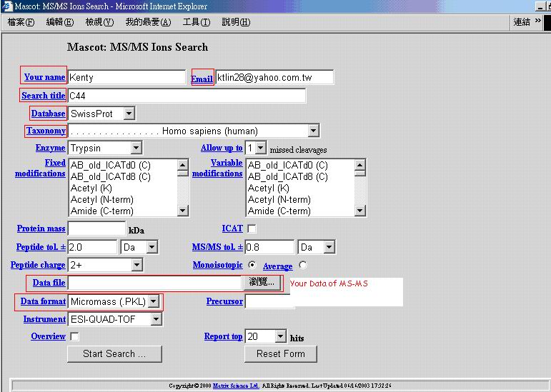Image resolution: width=551 pixels, height=392 pixels.
Task: Open the 檔案(F) menu
Action: pyautogui.click(x=21, y=22)
